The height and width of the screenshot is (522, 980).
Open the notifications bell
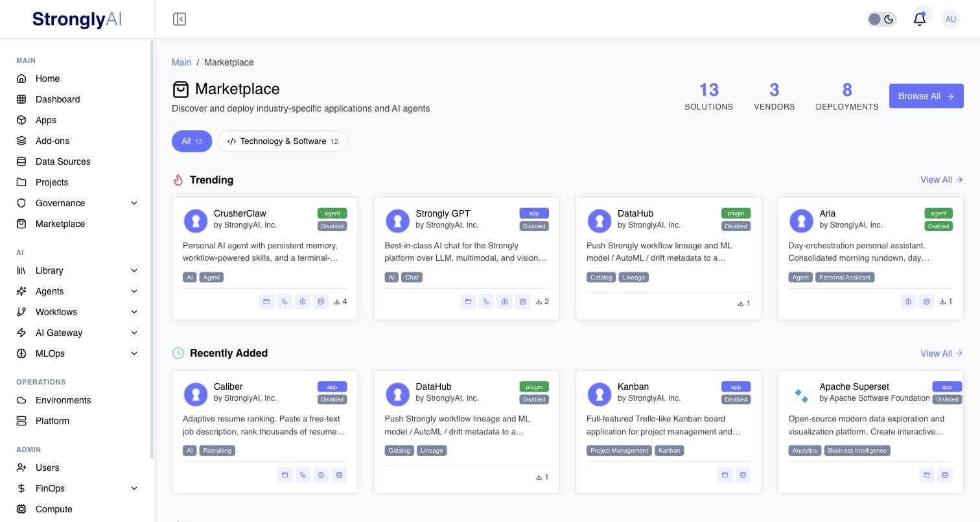[920, 19]
